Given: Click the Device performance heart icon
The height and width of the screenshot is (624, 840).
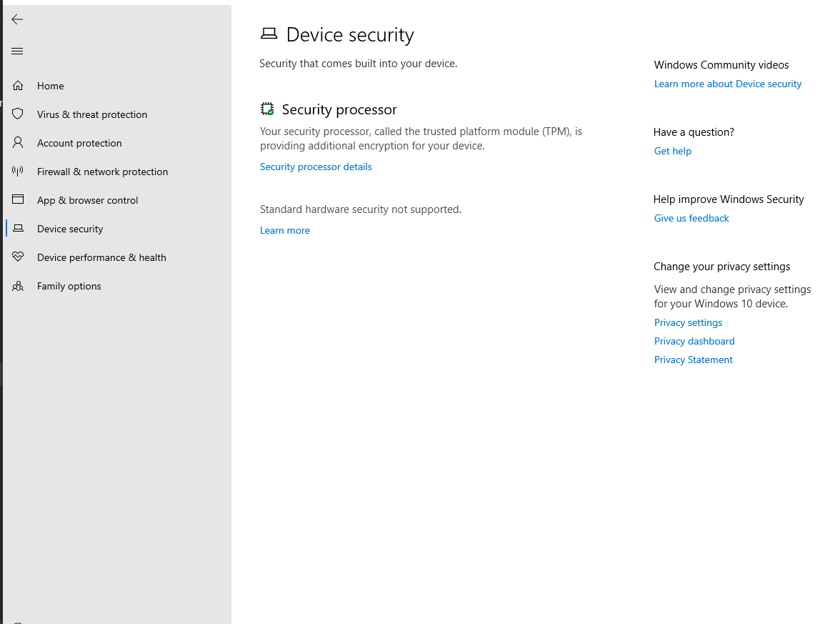Looking at the screenshot, I should tap(18, 257).
